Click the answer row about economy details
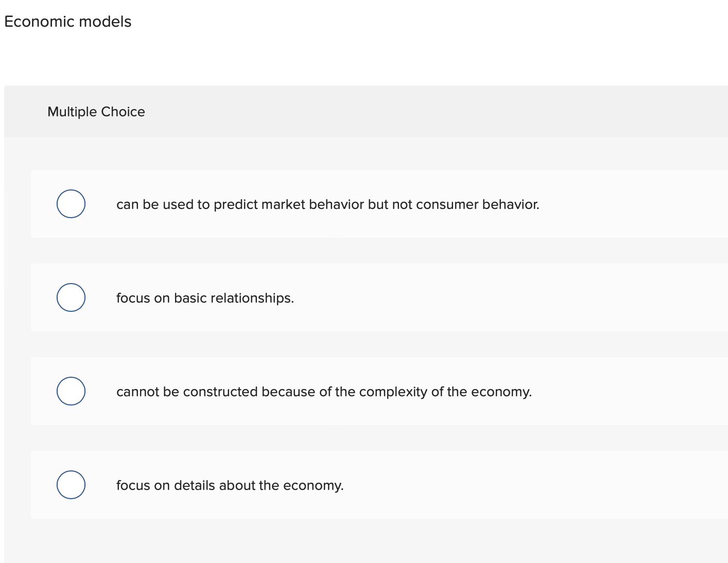Image resolution: width=728 pixels, height=563 pixels. pyautogui.click(x=360, y=484)
